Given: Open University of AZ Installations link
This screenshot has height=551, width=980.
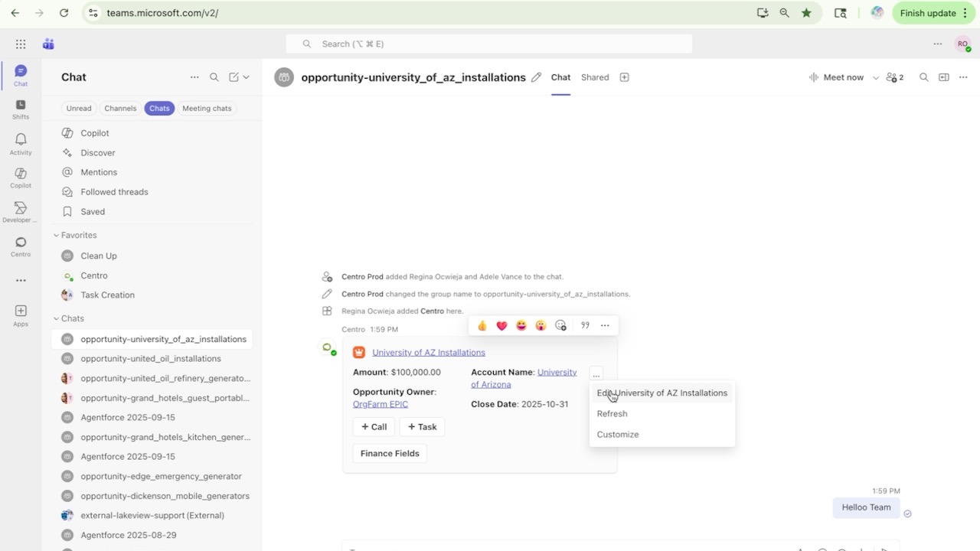Looking at the screenshot, I should coord(429,353).
